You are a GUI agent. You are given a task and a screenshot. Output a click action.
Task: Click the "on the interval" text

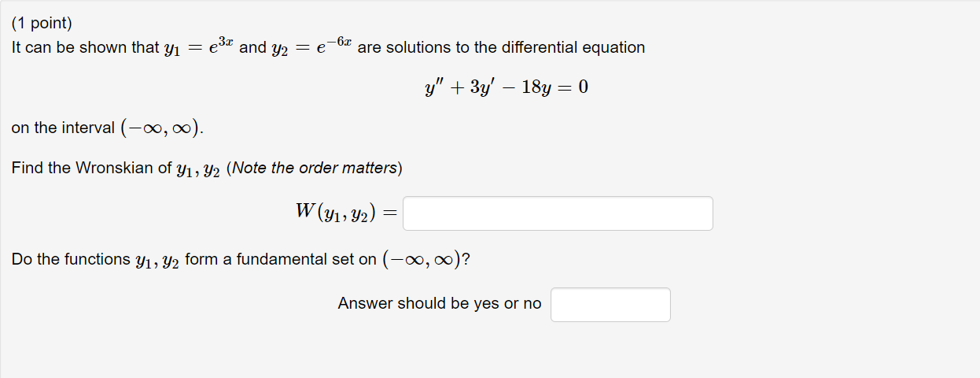pyautogui.click(x=63, y=128)
